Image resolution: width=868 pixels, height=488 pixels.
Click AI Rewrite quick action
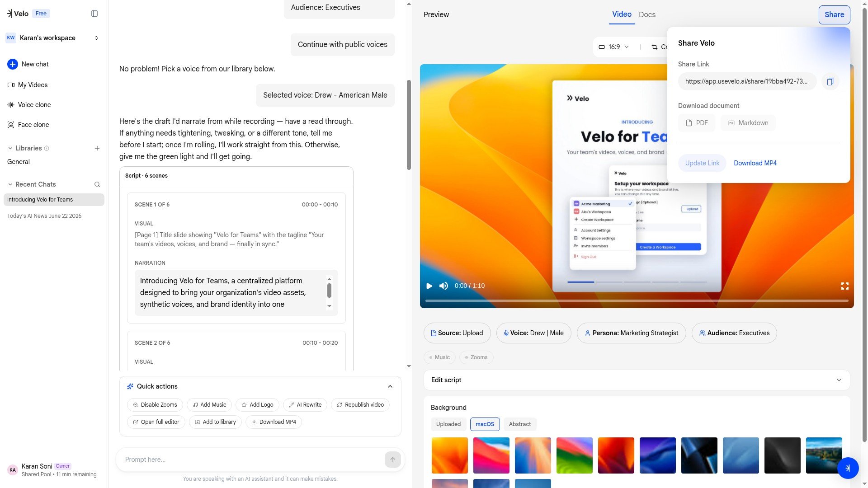point(305,405)
